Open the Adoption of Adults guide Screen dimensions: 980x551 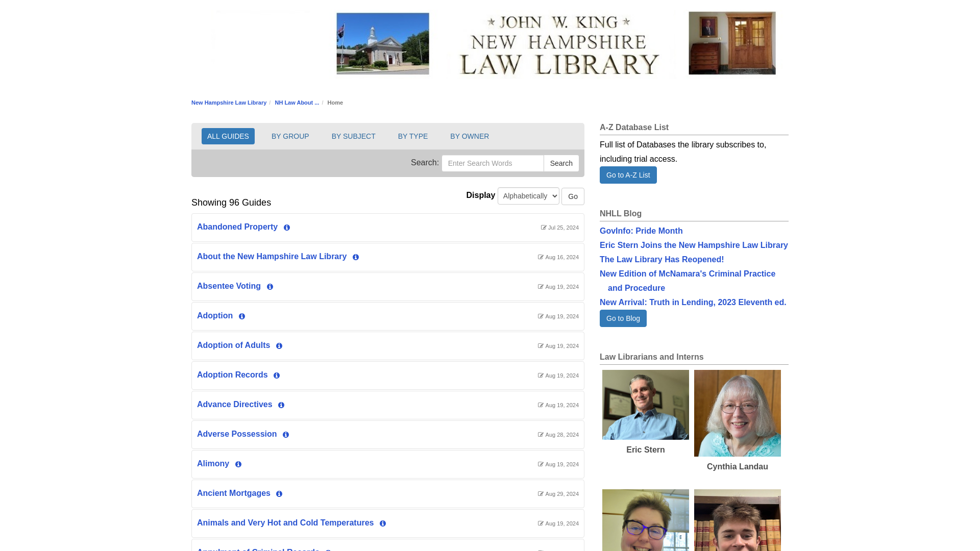[234, 345]
